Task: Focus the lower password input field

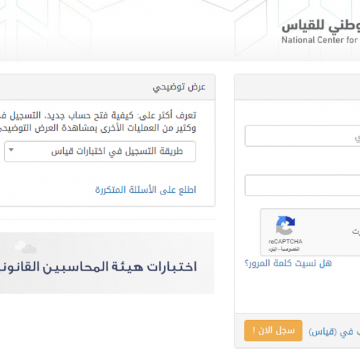Action: coord(303,185)
